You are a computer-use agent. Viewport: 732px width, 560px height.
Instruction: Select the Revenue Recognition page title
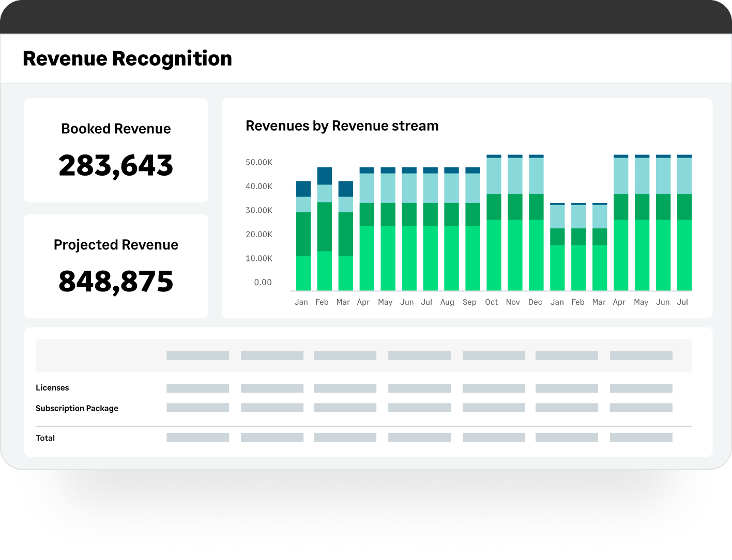coord(127,58)
